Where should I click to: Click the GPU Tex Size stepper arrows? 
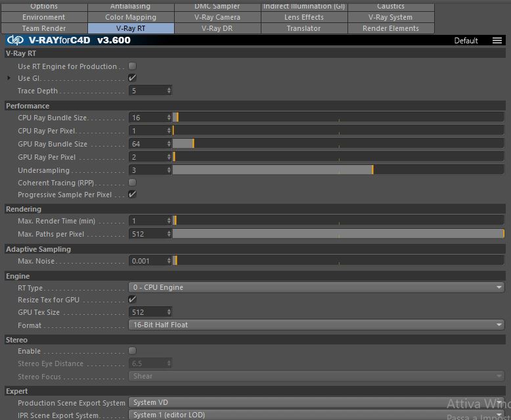coord(169,312)
